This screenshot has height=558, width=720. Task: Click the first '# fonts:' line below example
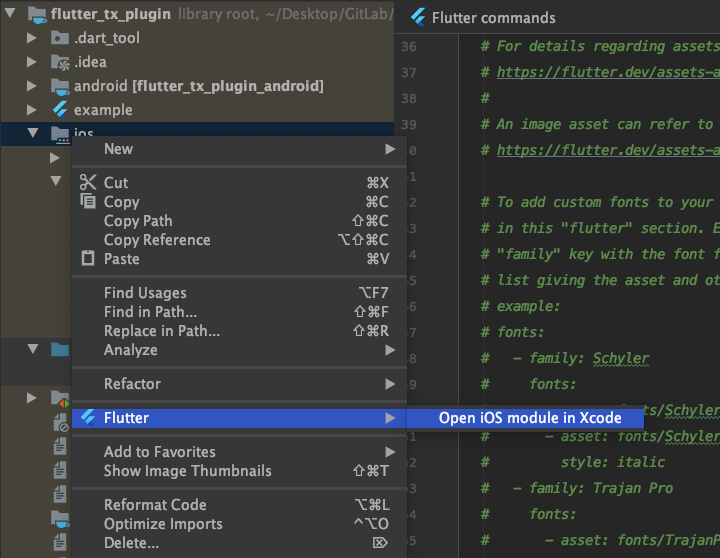pos(512,332)
